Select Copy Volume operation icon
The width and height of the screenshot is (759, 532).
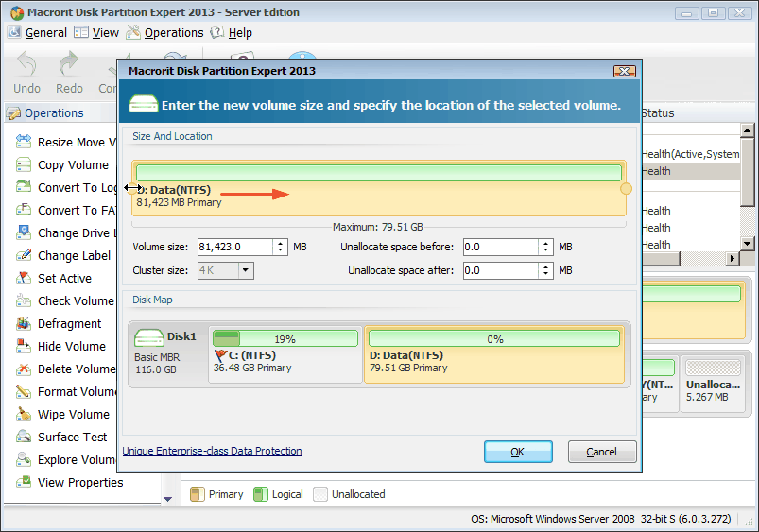click(x=24, y=164)
